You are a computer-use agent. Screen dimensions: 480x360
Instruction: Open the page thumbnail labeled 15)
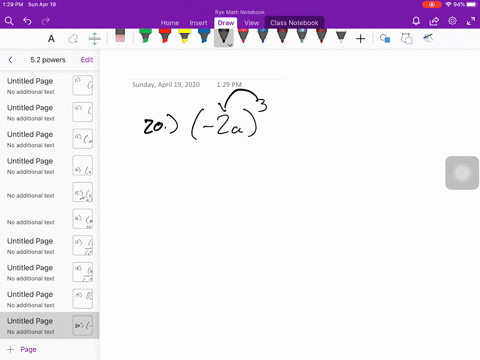point(83,192)
